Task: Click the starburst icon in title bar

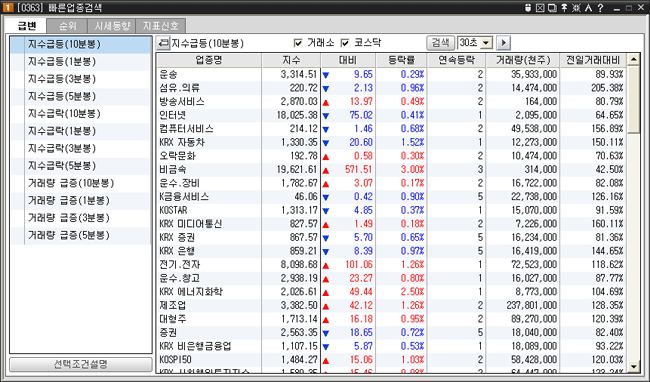Action: point(576,8)
